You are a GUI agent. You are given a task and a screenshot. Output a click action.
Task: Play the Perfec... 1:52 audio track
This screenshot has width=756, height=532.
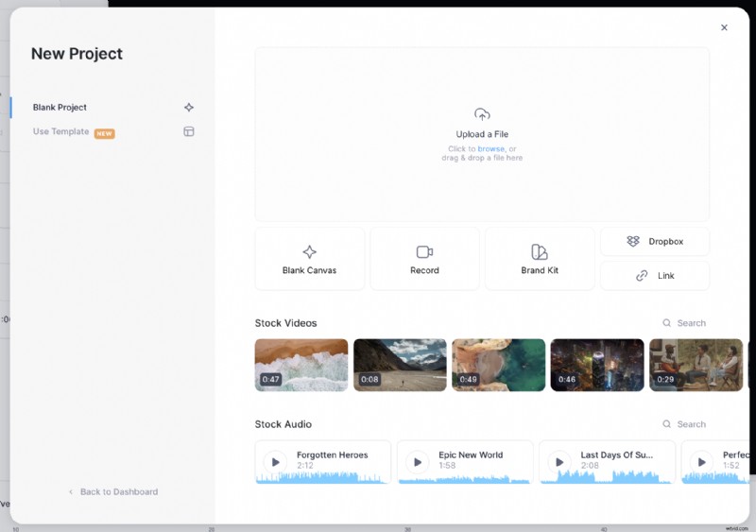[x=701, y=462]
